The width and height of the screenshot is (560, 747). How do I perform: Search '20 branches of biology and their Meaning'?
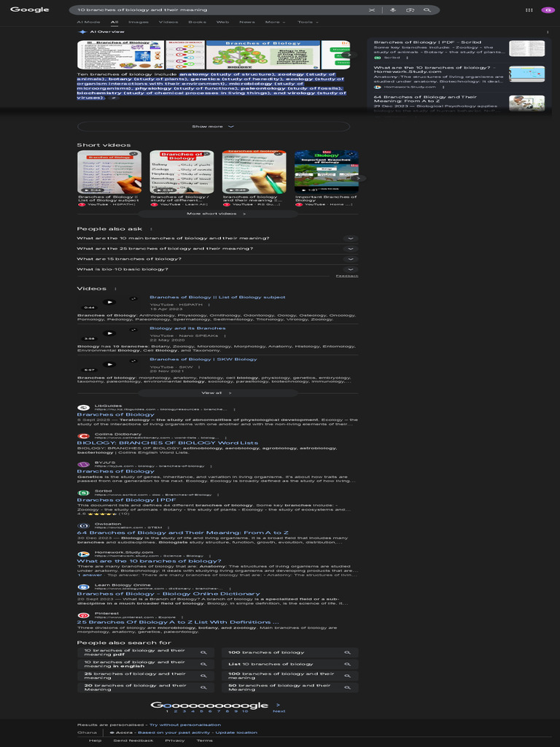[146, 687]
